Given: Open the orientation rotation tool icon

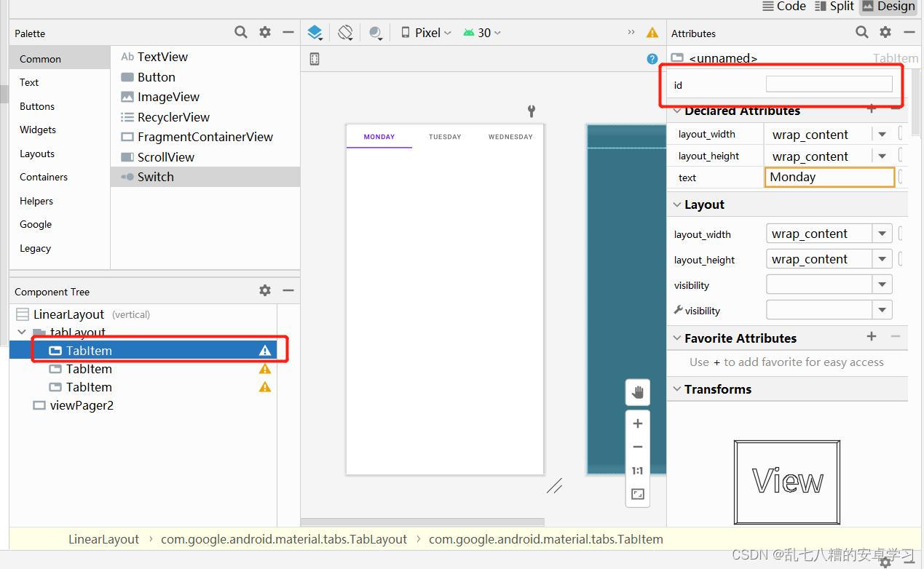Looking at the screenshot, I should tap(344, 32).
